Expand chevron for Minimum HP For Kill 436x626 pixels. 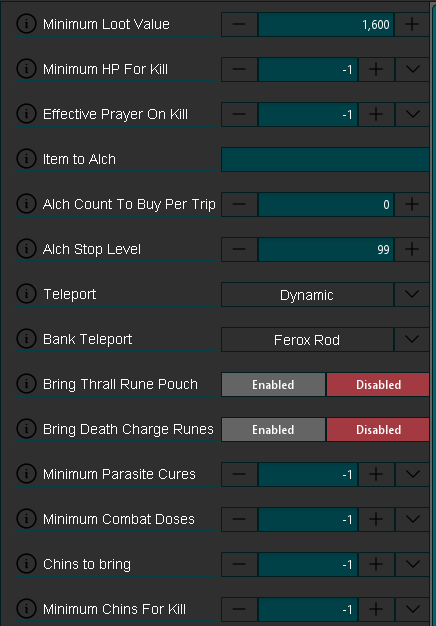pyautogui.click(x=412, y=69)
